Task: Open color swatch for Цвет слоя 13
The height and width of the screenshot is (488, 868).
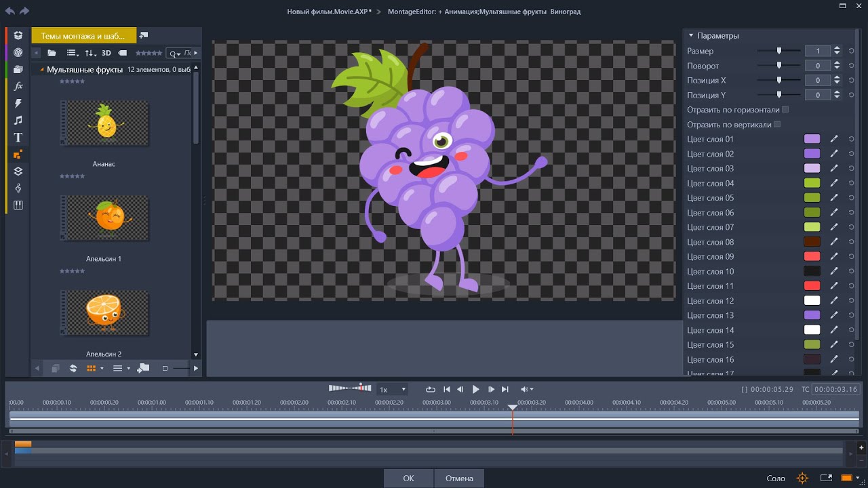Action: point(812,315)
